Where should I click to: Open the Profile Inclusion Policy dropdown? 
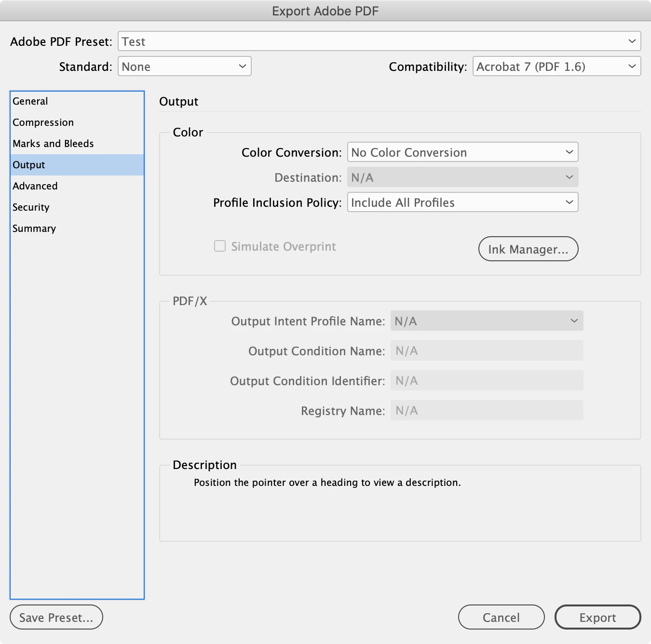point(462,202)
